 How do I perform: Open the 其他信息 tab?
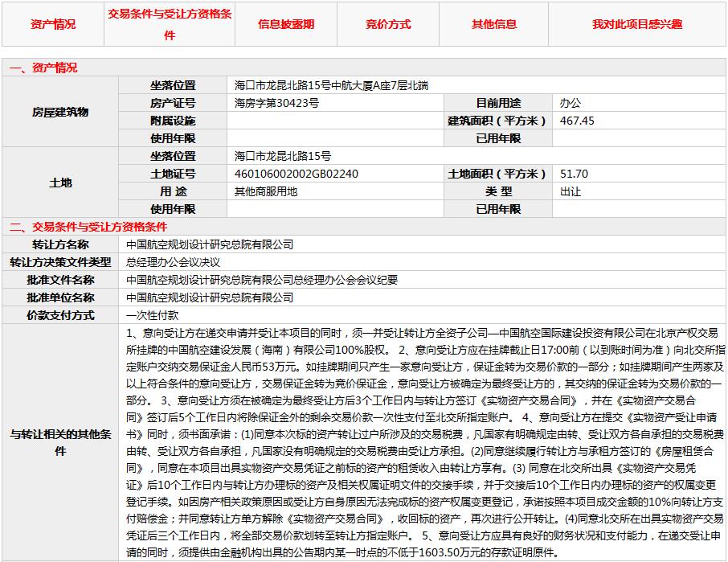point(494,24)
